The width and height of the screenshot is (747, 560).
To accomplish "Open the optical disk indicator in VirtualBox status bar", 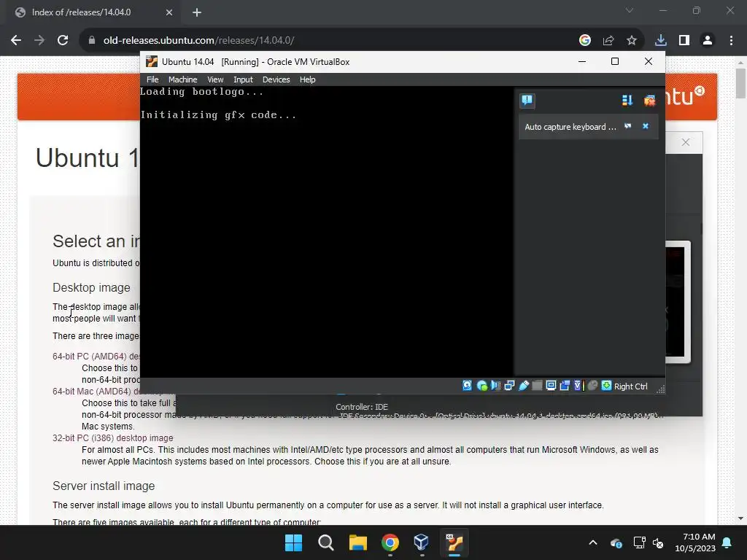I will click(x=481, y=386).
